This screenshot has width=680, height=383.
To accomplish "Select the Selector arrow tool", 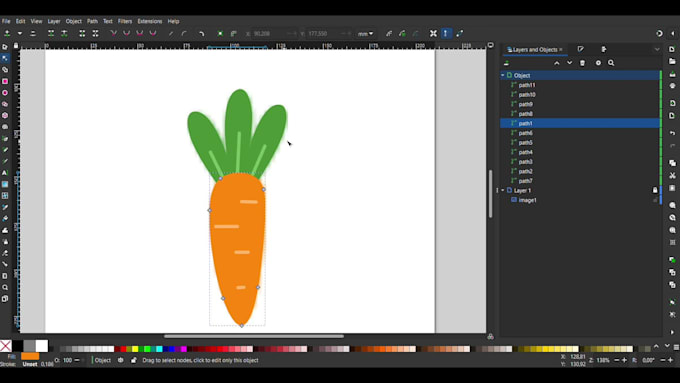I will pos(5,47).
